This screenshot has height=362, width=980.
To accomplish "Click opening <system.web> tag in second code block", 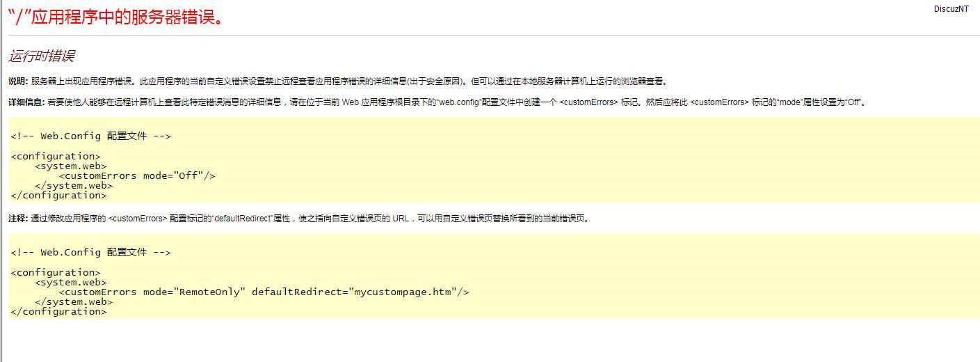I will (71, 282).
